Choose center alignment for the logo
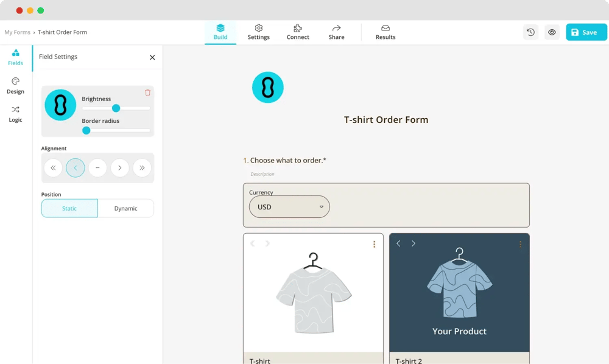609x364 pixels. [97, 167]
